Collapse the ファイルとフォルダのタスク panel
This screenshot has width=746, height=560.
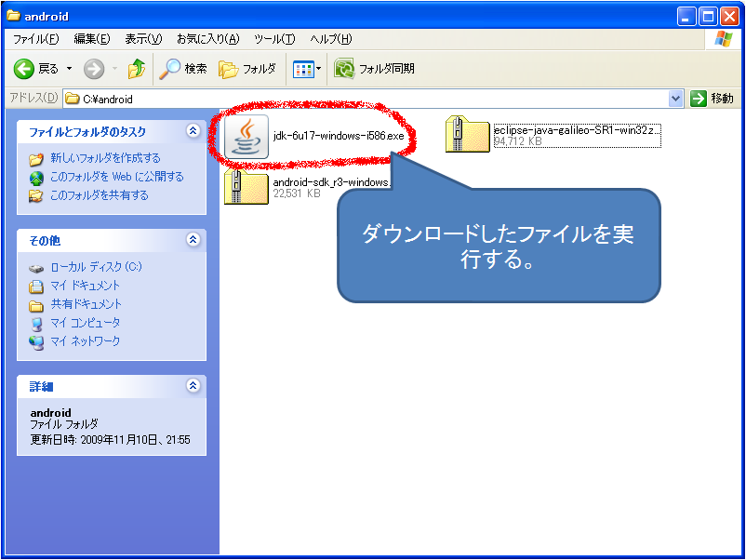193,131
